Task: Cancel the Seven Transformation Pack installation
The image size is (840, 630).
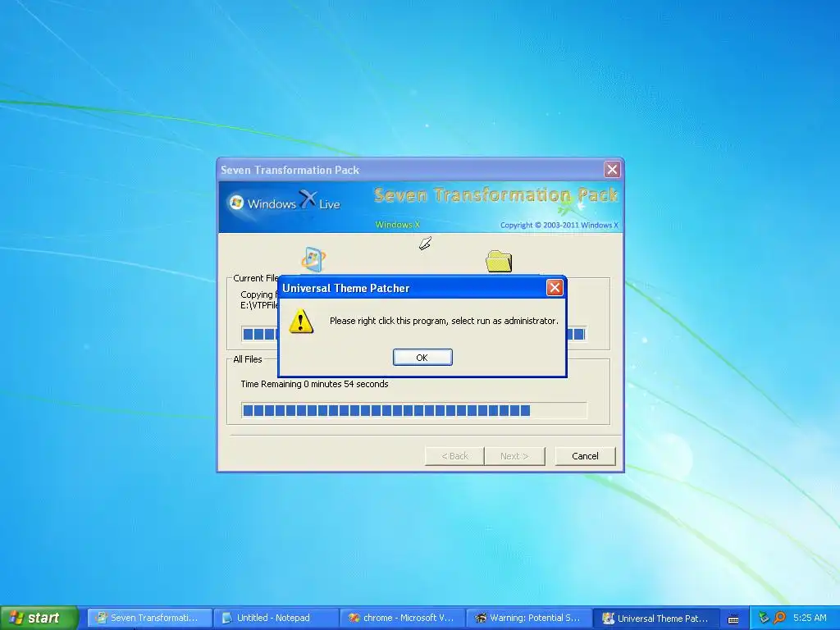Action: (585, 456)
